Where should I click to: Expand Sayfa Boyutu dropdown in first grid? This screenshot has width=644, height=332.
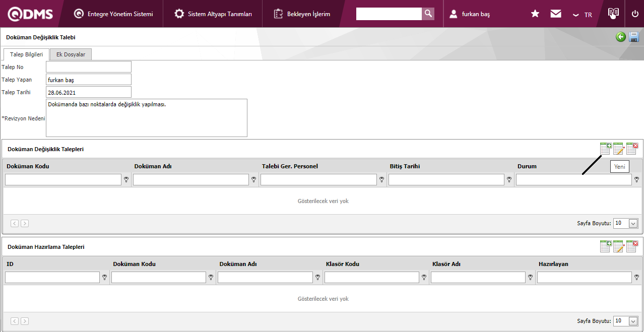click(x=633, y=223)
